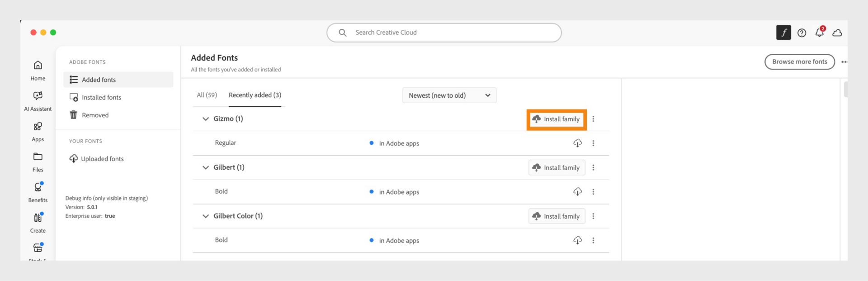The height and width of the screenshot is (281, 868).
Task: Go to the Apps section
Action: point(38,132)
